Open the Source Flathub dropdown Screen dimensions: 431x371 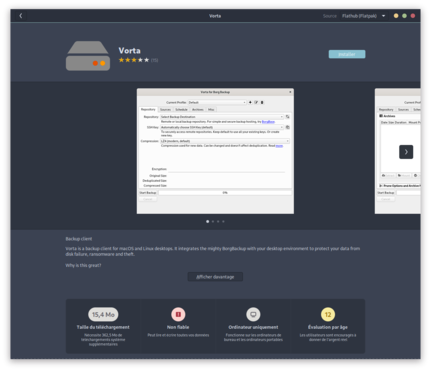(x=363, y=16)
